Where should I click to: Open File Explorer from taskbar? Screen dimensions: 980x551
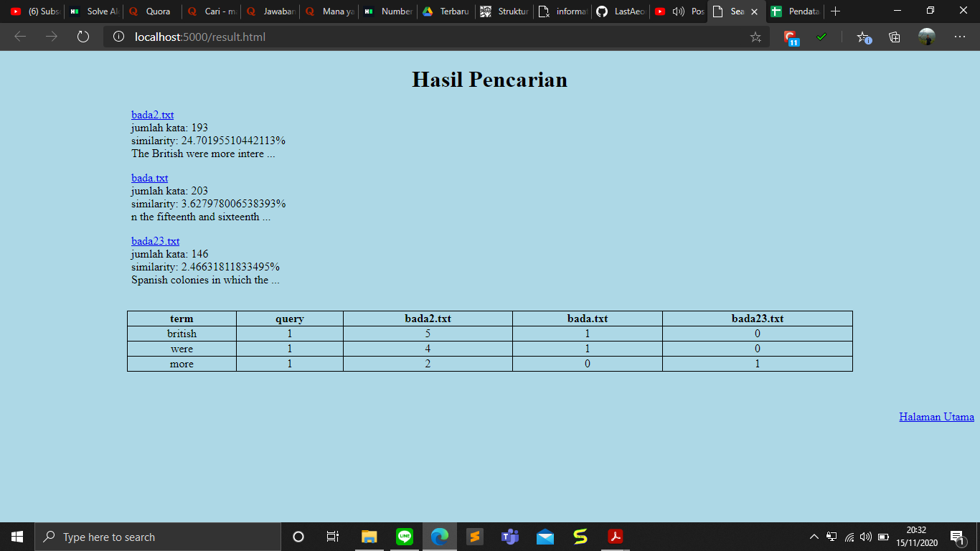[369, 537]
